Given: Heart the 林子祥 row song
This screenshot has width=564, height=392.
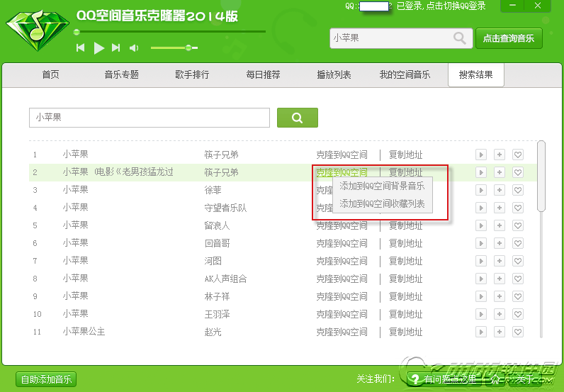Looking at the screenshot, I should pyautogui.click(x=518, y=296).
